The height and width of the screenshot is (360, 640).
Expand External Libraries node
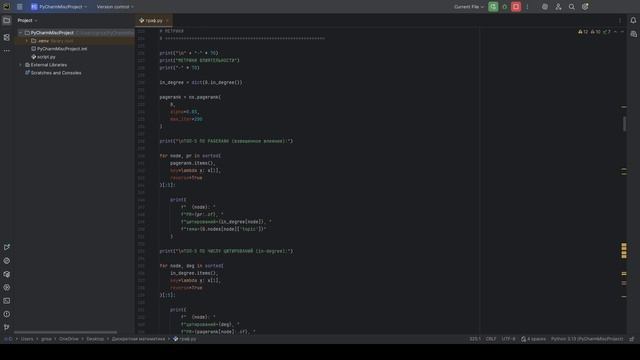click(x=20, y=65)
